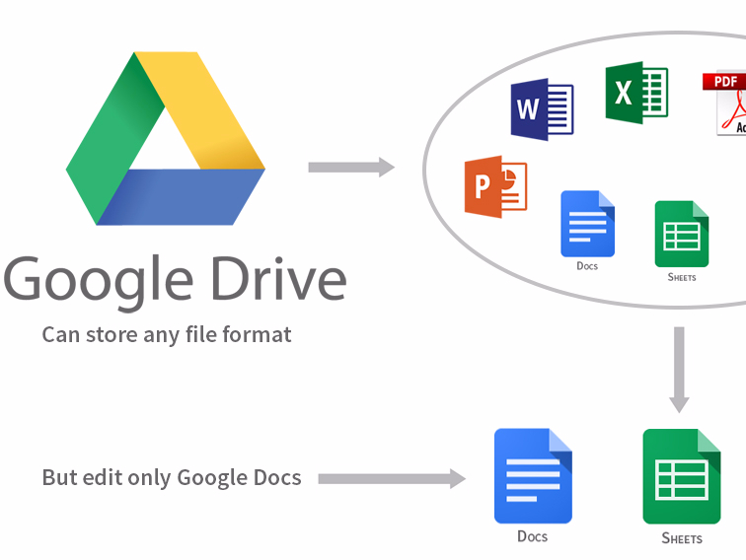Click the small 'Docs' label inside the oval
The image size is (746, 560).
(587, 266)
